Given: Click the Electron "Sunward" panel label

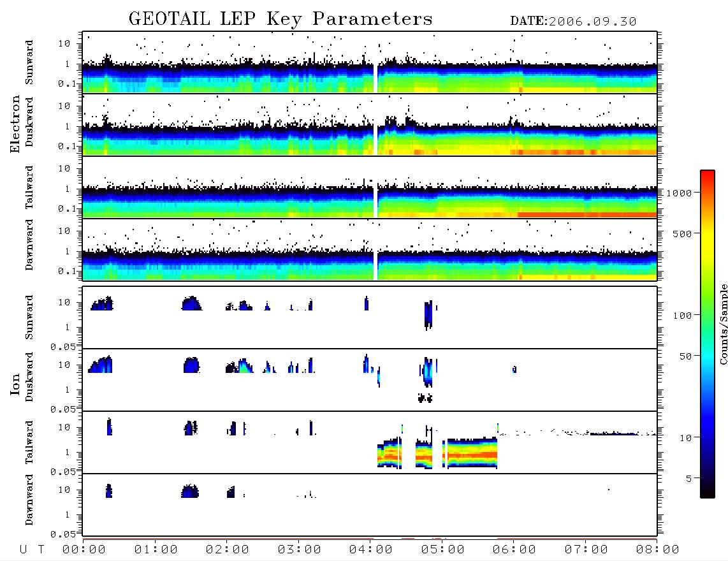Looking at the screenshot, I should click(x=29, y=62).
